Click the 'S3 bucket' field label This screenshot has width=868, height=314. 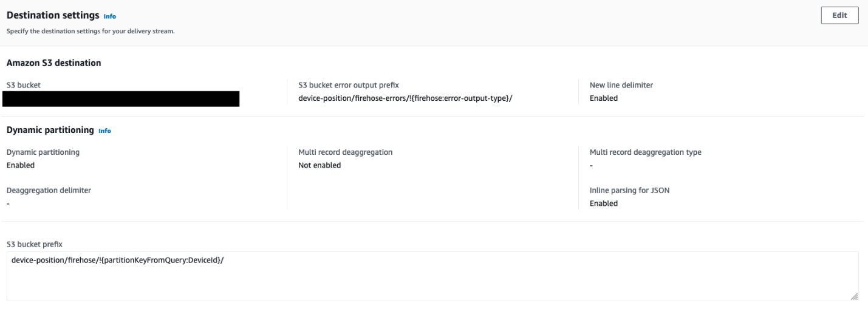tap(23, 85)
